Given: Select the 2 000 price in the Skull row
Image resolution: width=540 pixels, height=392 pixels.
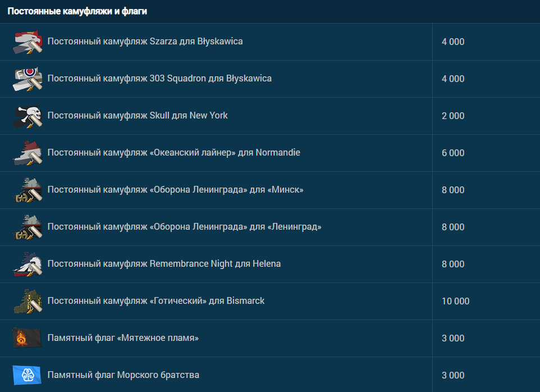Looking at the screenshot, I should pyautogui.click(x=453, y=116).
